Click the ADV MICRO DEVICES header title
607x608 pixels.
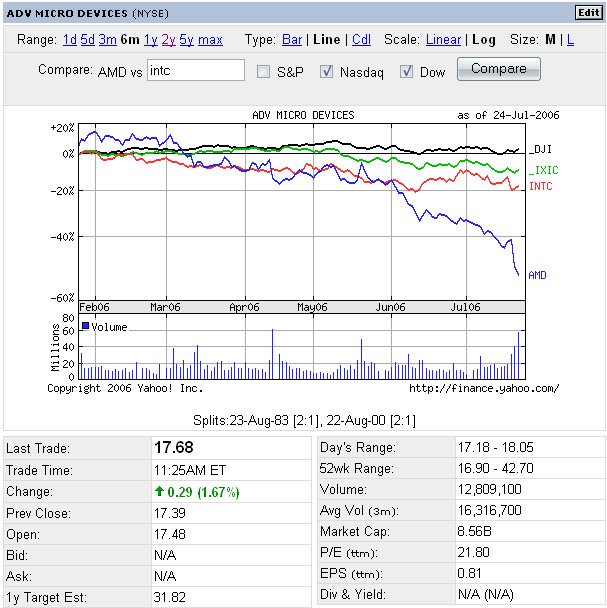click(67, 13)
